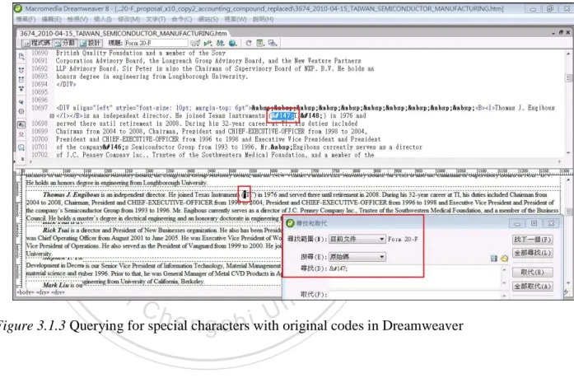The height and width of the screenshot is (392, 574).
Task: Click the 找下一個(F) button
Action: click(532, 240)
